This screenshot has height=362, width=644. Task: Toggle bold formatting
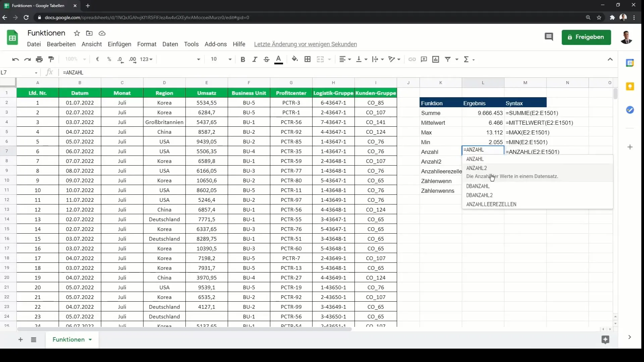(x=243, y=59)
